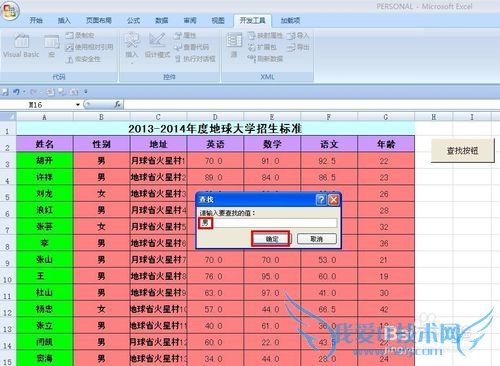500x366 pixels.
Task: Select column A header
Action: click(x=45, y=117)
